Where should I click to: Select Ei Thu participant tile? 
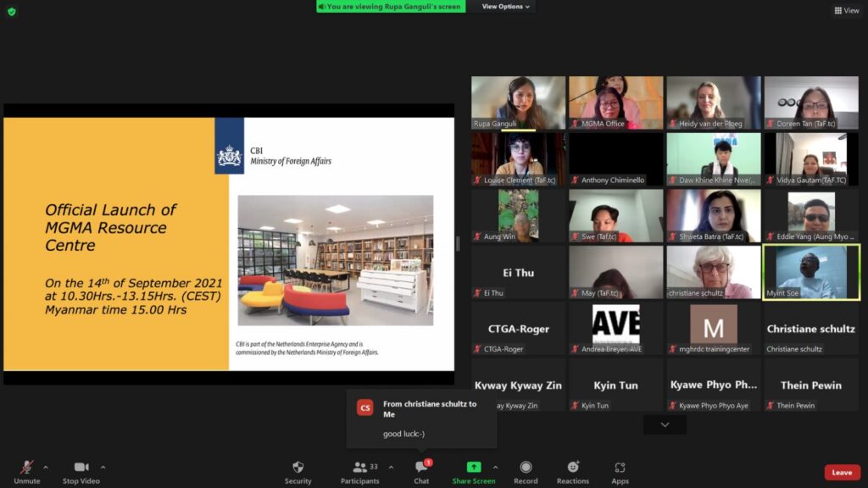pos(518,272)
